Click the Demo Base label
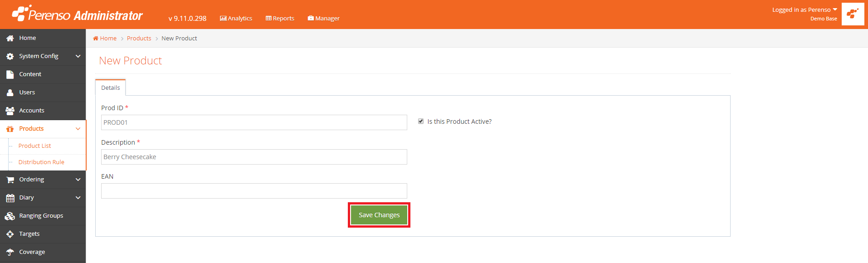 [824, 19]
